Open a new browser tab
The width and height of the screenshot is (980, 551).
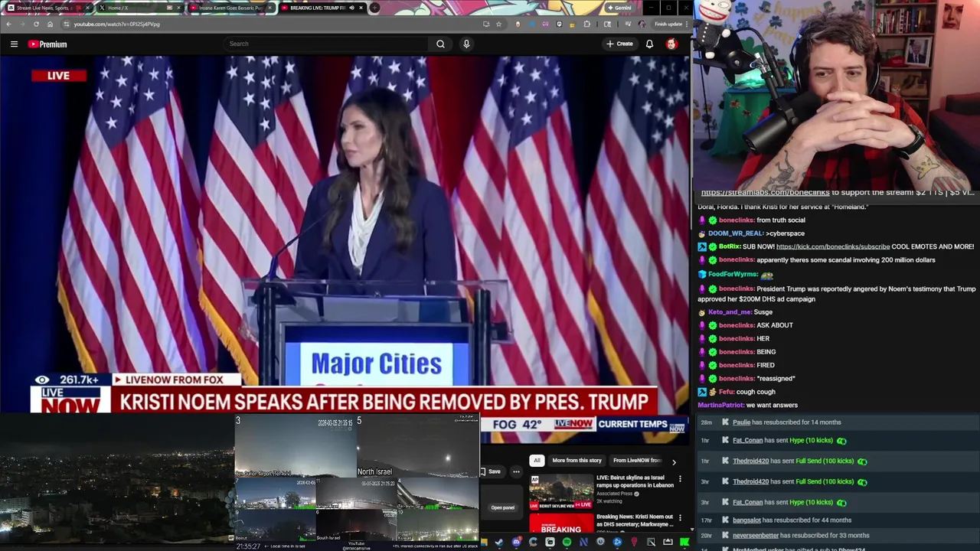374,8
